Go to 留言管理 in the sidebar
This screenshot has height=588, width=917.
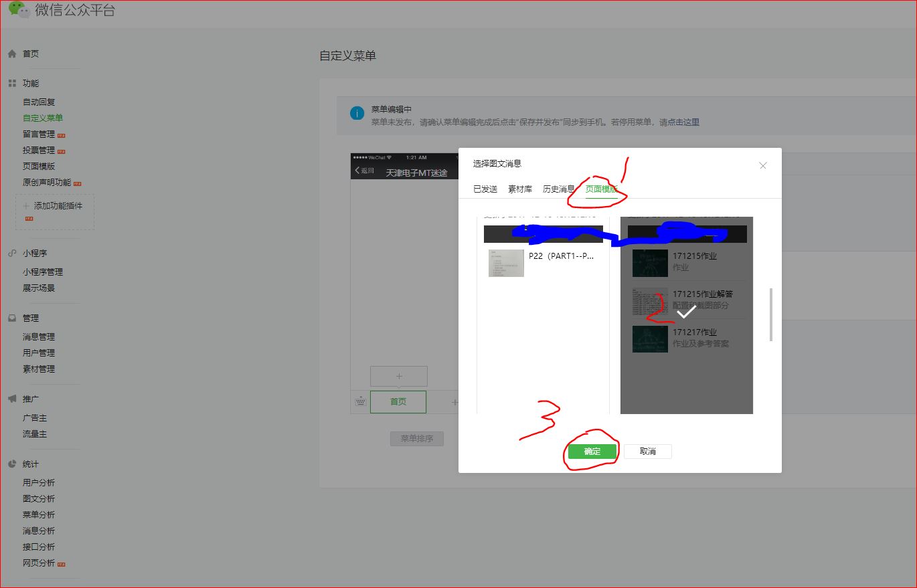(39, 134)
